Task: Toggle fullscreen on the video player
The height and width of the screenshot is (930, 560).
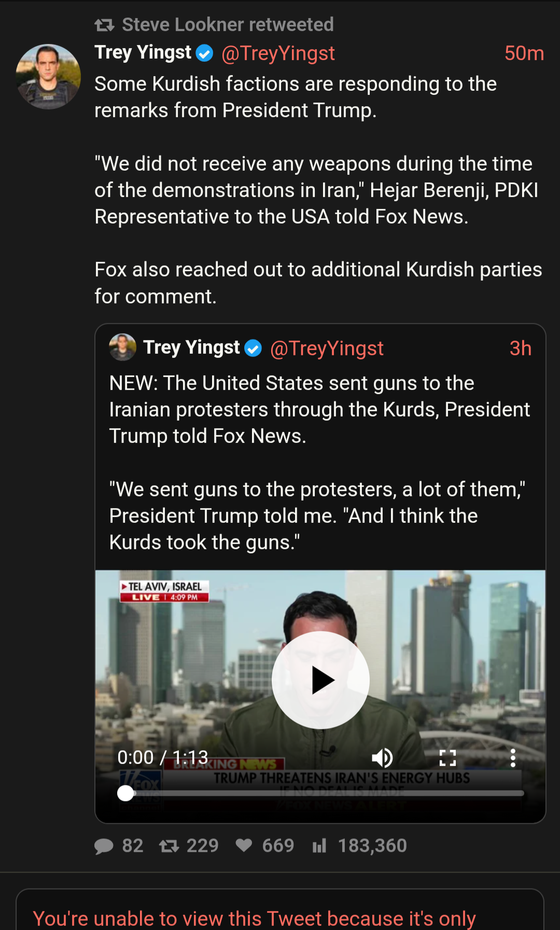Action: [447, 758]
